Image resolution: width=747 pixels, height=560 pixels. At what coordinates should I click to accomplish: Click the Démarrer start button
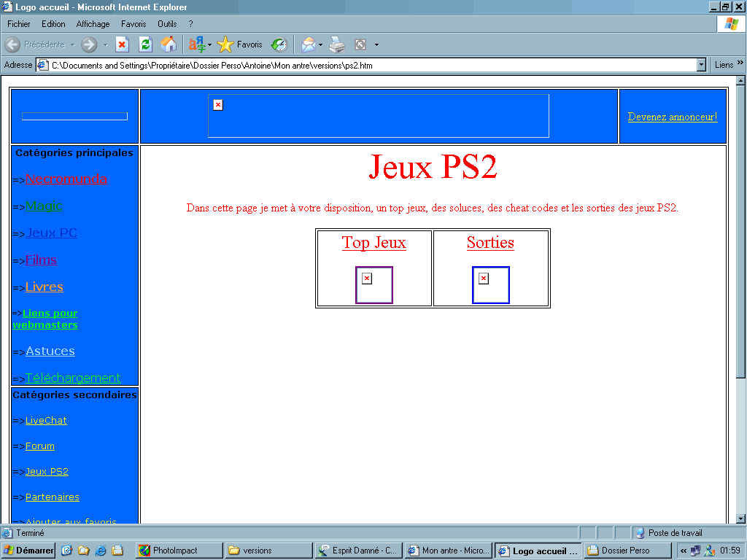[x=28, y=551]
